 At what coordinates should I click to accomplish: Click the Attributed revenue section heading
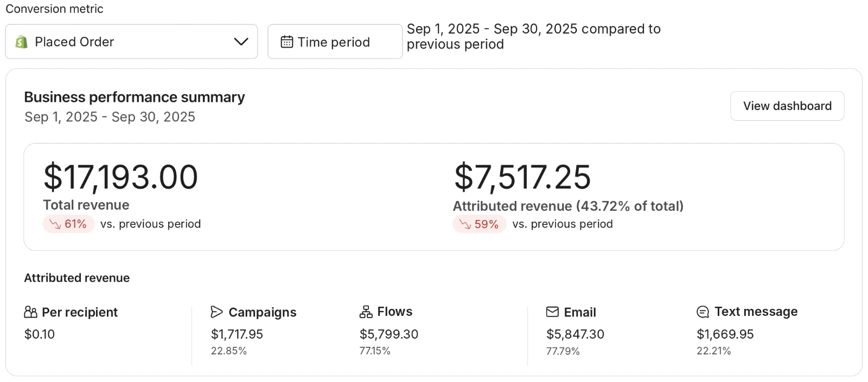click(77, 278)
